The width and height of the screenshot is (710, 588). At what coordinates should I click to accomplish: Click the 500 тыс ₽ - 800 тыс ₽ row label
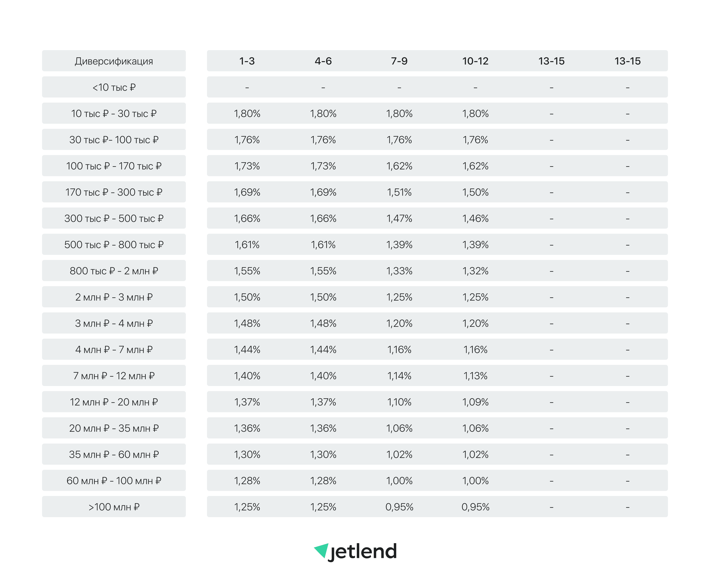[114, 245]
